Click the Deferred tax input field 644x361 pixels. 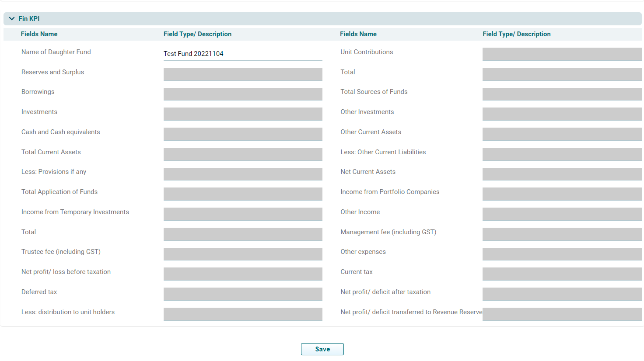point(243,294)
